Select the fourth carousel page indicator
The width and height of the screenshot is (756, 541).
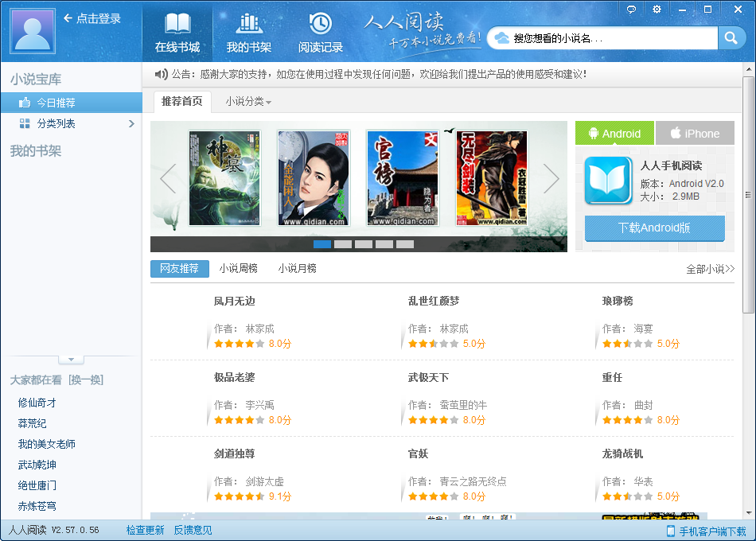click(x=384, y=244)
